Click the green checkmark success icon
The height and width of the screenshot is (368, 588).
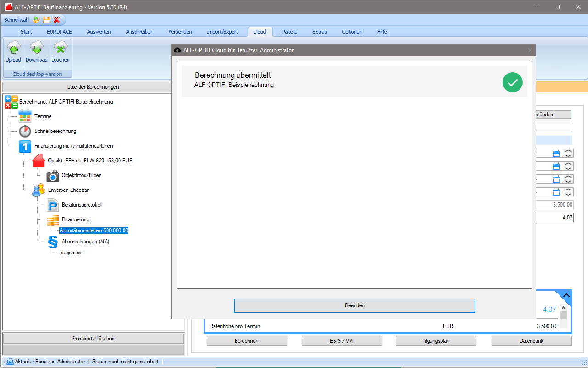tap(513, 82)
